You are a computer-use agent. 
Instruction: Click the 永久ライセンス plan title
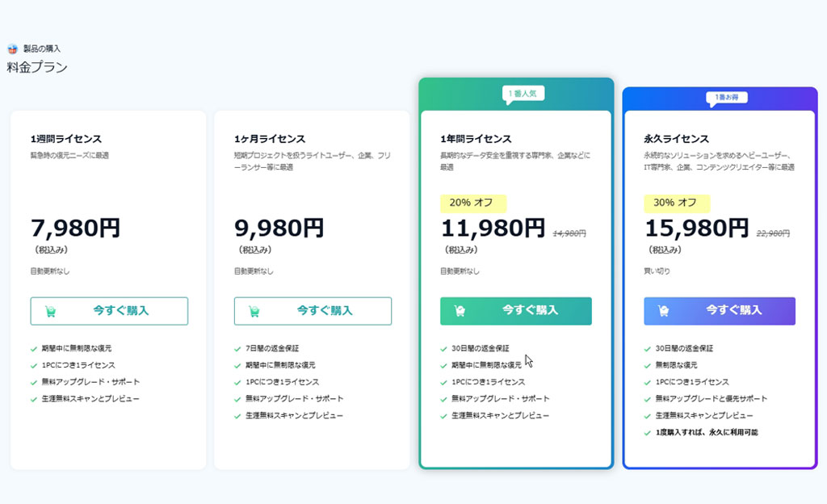coord(676,139)
